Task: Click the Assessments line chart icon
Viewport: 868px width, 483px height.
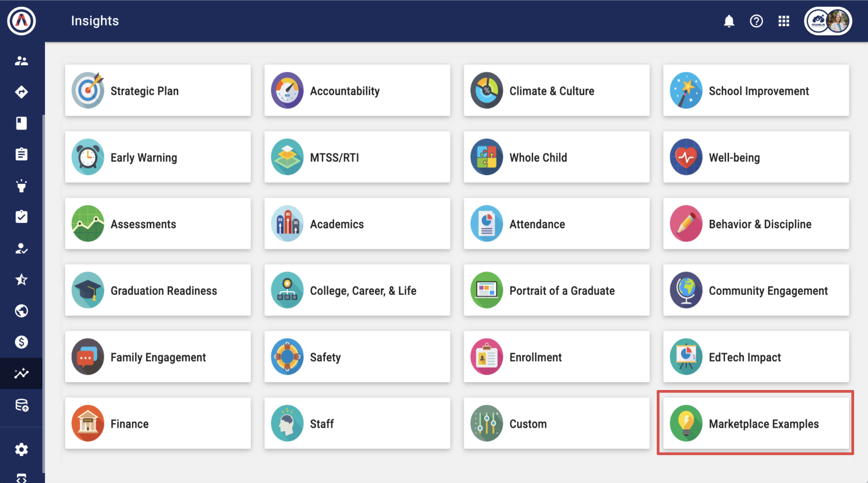Action: [88, 224]
